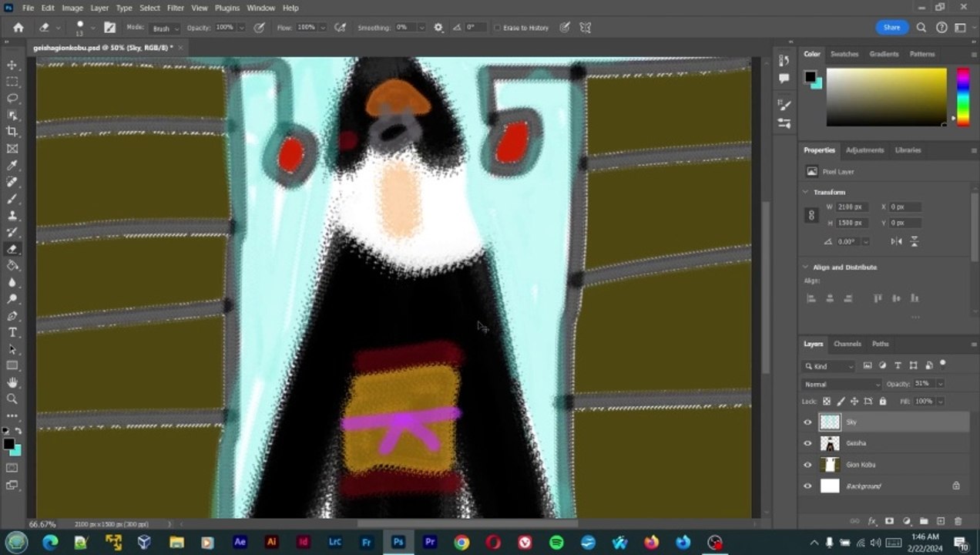
Task: Hide the Sky layer
Action: pyautogui.click(x=807, y=422)
